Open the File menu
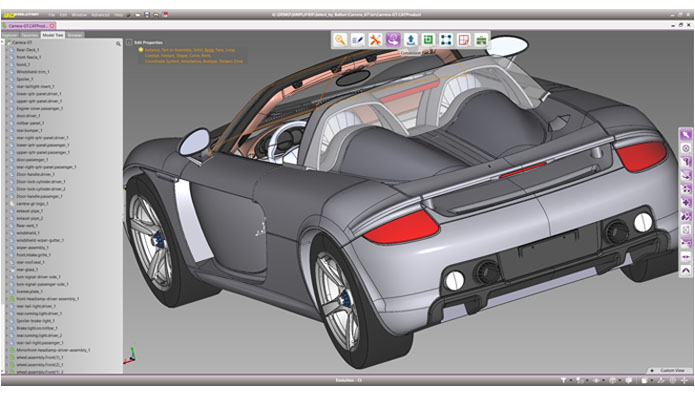Image resolution: width=695 pixels, height=395 pixels. pyautogui.click(x=52, y=15)
